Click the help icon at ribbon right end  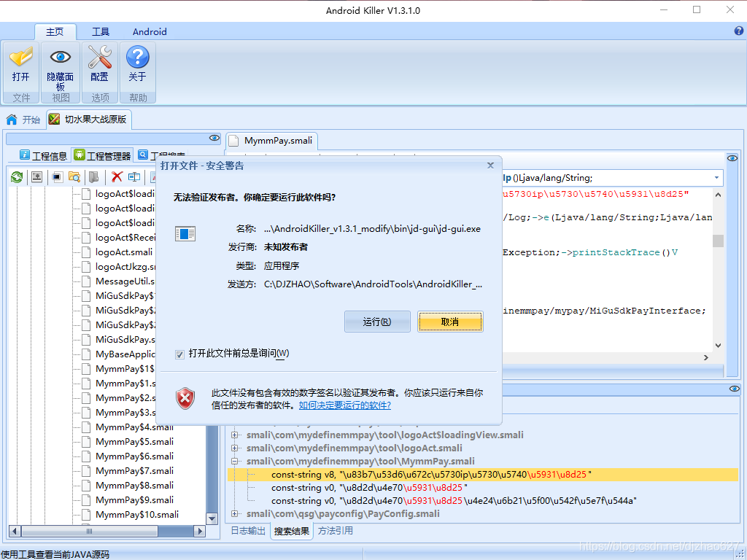pos(738,31)
